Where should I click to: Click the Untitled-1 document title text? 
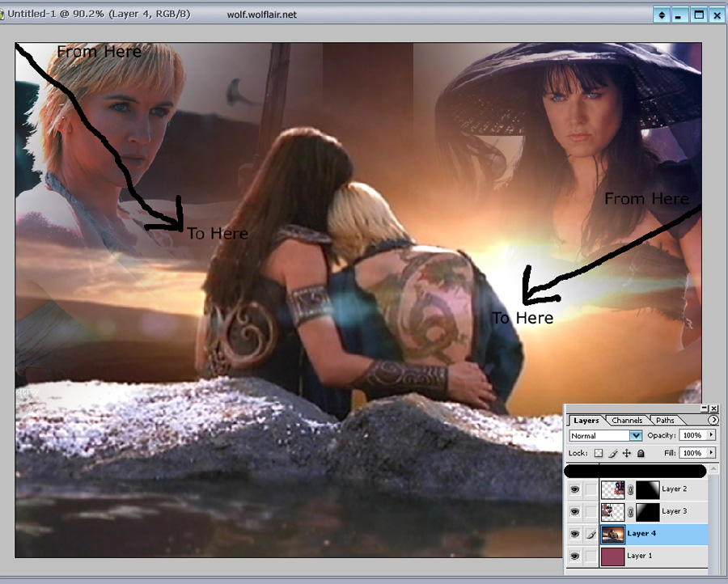click(x=99, y=14)
